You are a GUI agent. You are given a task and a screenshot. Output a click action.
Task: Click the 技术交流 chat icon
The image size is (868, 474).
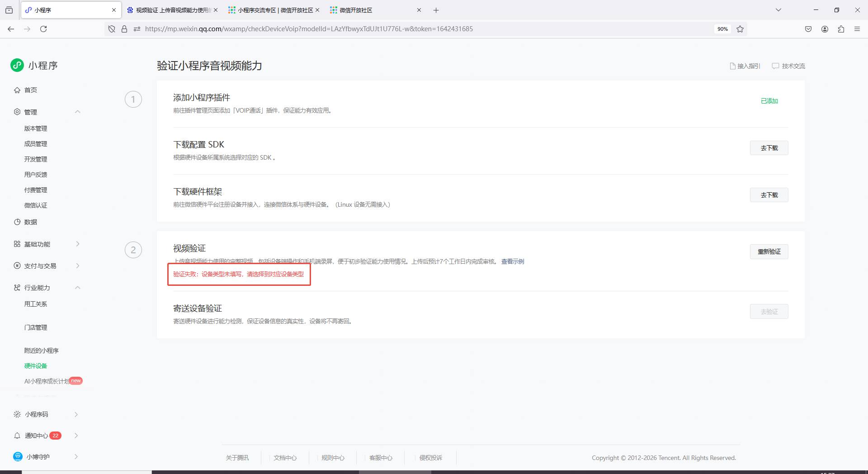(776, 66)
